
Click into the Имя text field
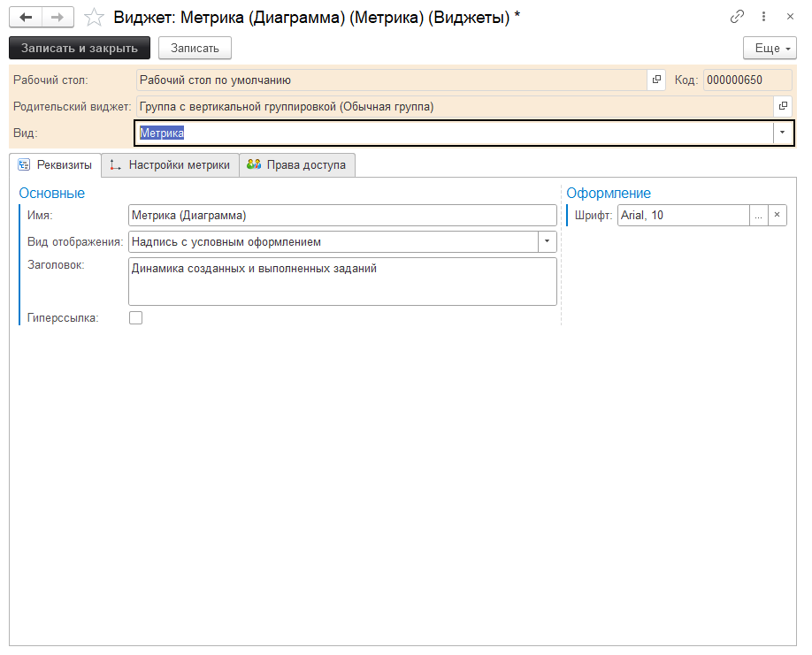tap(341, 216)
